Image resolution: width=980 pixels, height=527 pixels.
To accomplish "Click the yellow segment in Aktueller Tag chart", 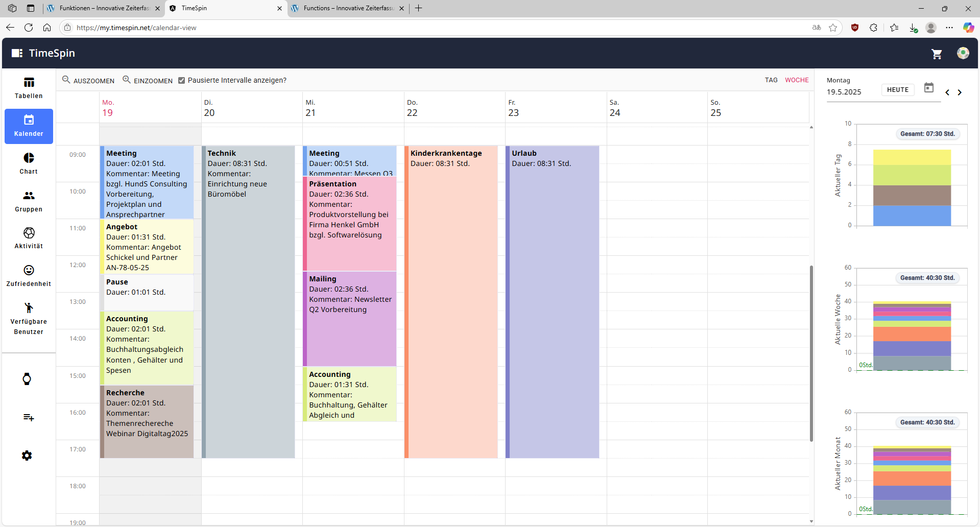I will pyautogui.click(x=912, y=157).
